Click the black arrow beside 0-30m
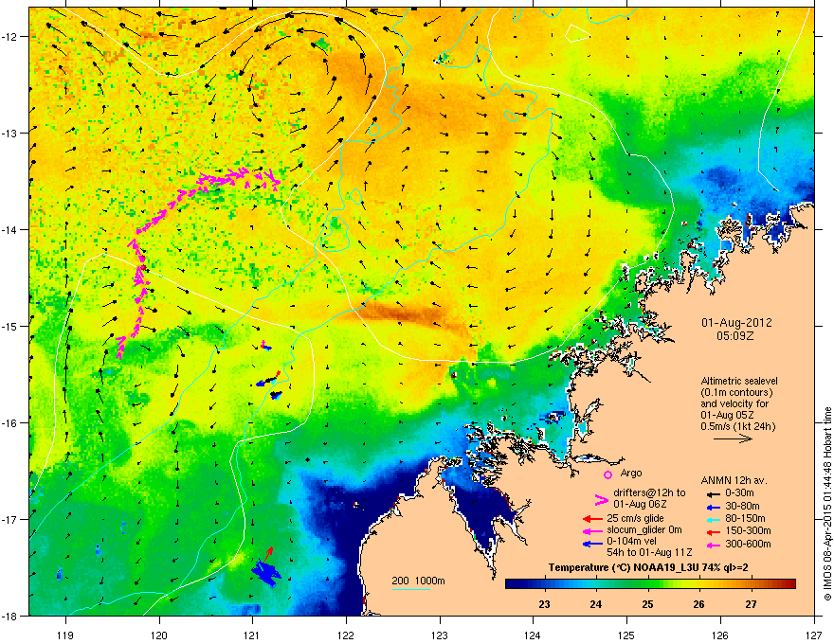 click(x=714, y=493)
